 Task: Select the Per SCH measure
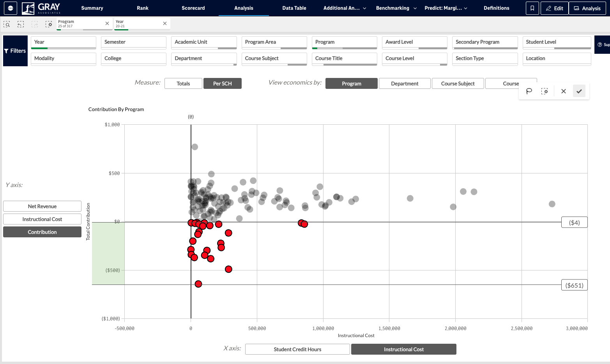223,83
